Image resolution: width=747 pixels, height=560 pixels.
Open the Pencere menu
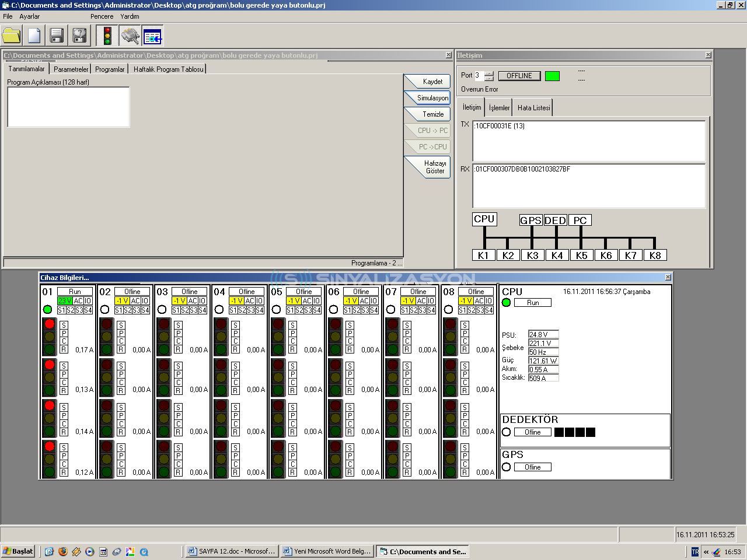[102, 16]
